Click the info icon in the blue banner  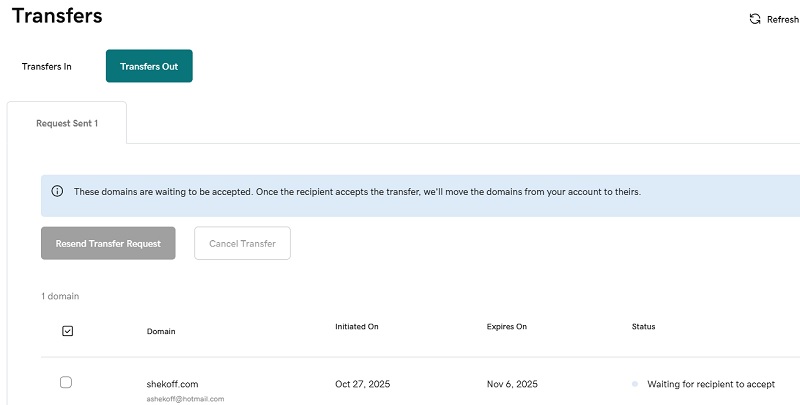tap(57, 191)
